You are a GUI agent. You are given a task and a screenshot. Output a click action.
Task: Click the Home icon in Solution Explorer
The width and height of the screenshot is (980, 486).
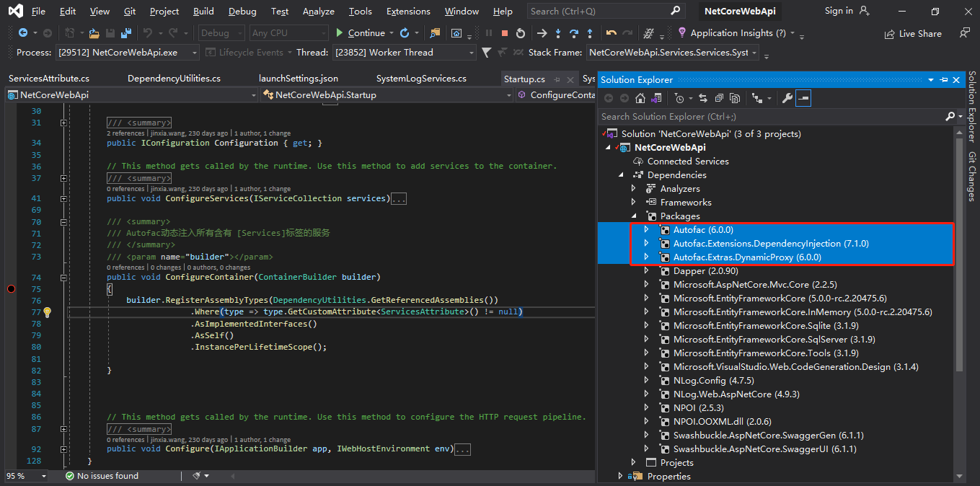pos(640,98)
